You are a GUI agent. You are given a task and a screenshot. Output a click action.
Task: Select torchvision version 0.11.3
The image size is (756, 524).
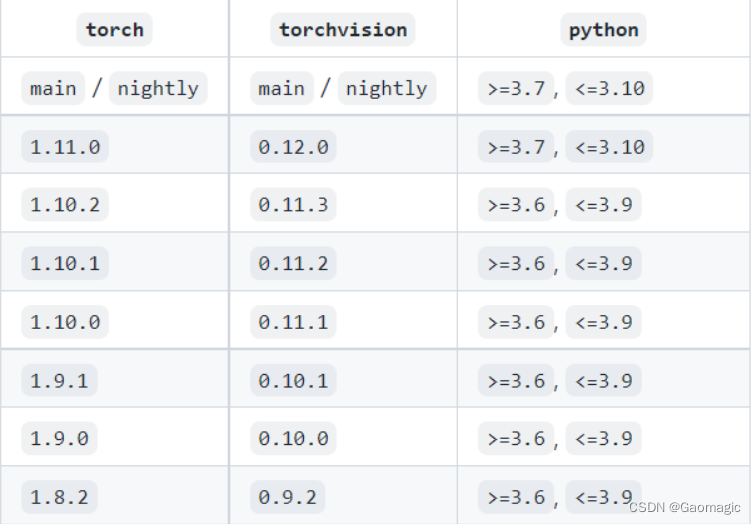tap(293, 204)
